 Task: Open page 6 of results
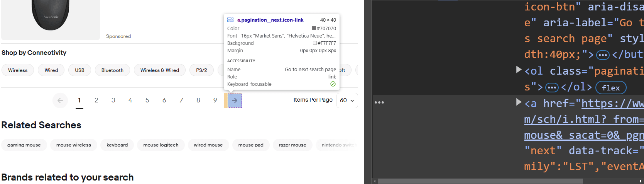tap(164, 101)
